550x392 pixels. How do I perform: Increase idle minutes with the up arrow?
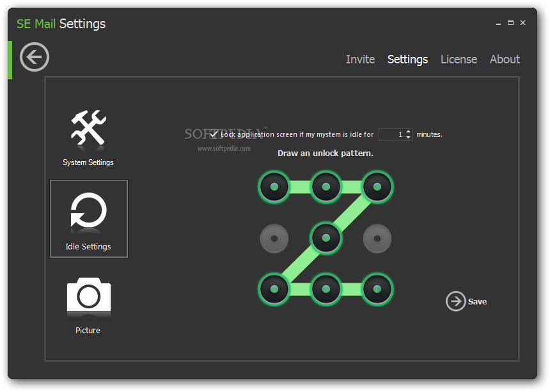click(x=408, y=132)
